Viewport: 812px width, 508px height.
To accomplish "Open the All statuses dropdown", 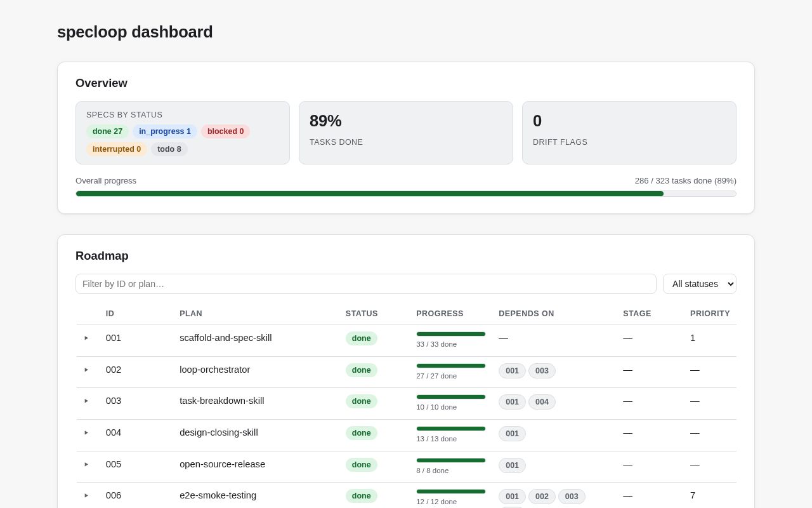I will point(700,284).
